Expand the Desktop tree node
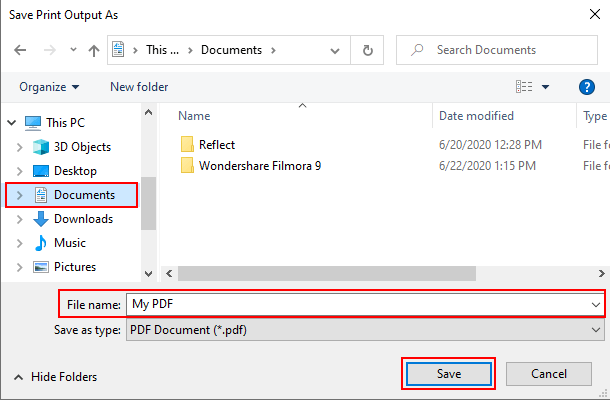The image size is (610, 400). 19,171
